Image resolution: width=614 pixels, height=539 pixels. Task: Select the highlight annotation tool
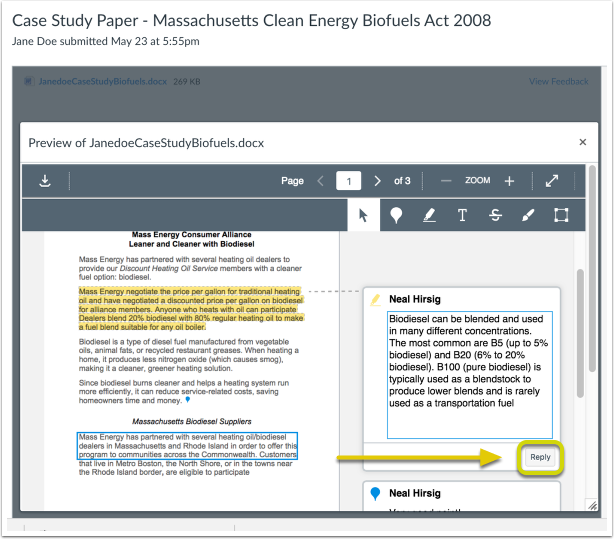[x=430, y=215]
